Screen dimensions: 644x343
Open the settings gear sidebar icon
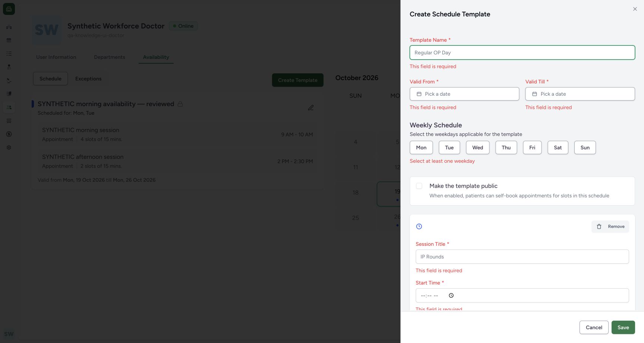[9, 147]
